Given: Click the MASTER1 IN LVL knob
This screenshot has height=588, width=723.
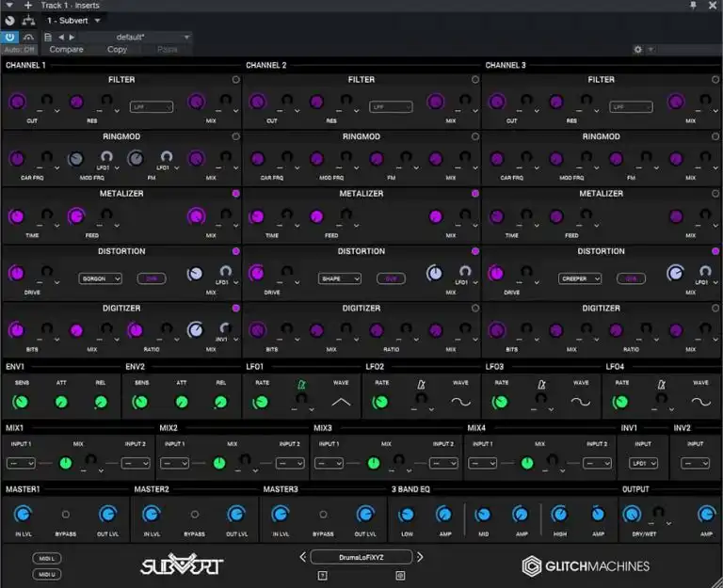Looking at the screenshot, I should click(23, 514).
